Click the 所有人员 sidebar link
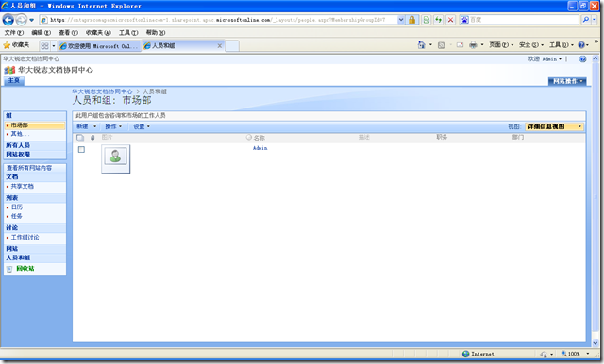 click(18, 145)
